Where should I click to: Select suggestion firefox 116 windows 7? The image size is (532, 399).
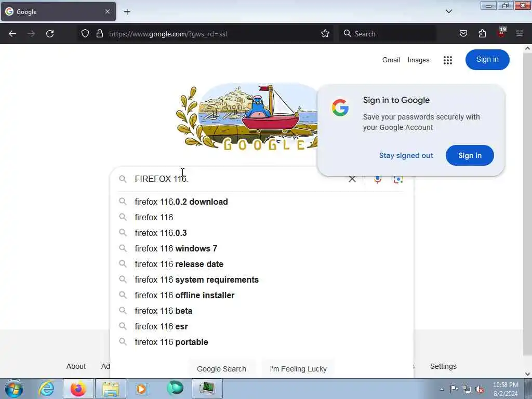(262, 249)
